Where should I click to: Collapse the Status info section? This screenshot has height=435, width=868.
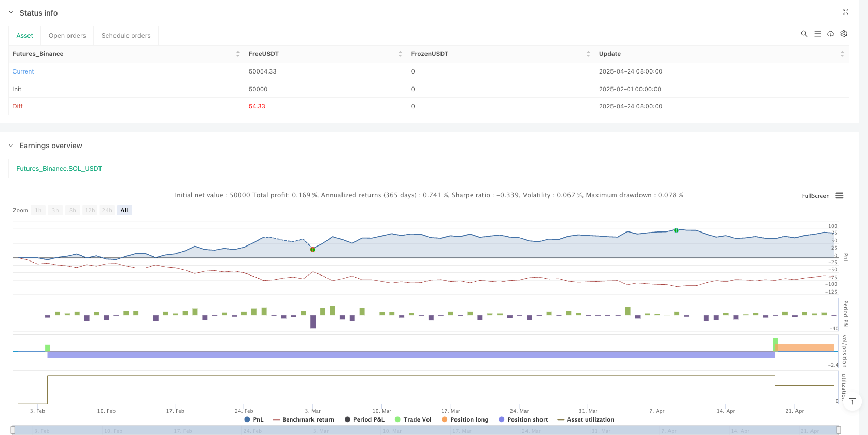pos(11,12)
